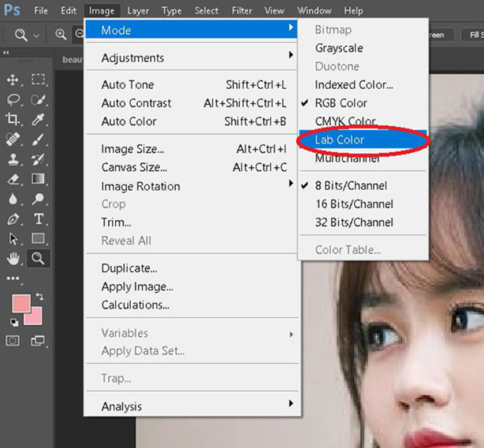
Task: Select the Hand tool
Action: (13, 259)
